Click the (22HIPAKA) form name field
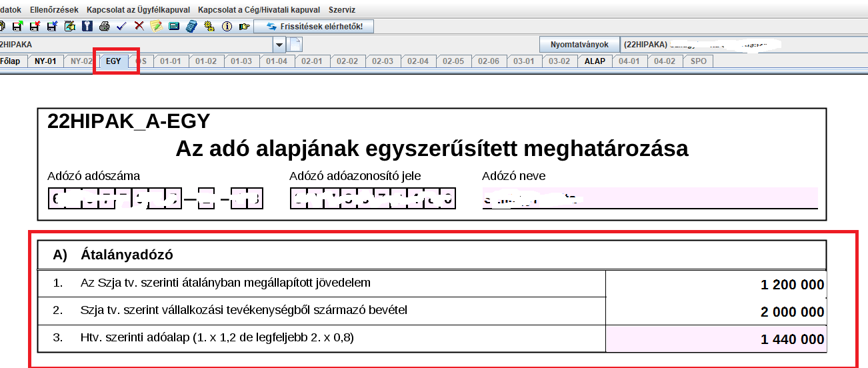This screenshot has width=868, height=368. click(743, 45)
